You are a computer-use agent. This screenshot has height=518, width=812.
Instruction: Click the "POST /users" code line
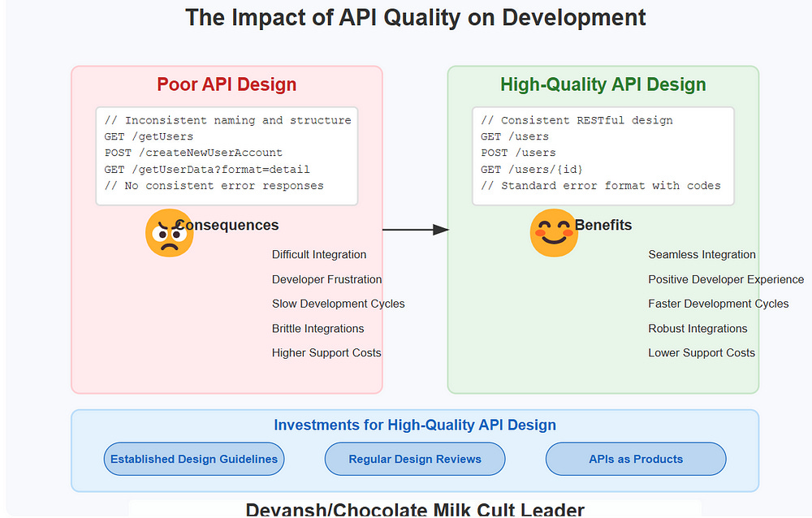(x=518, y=153)
